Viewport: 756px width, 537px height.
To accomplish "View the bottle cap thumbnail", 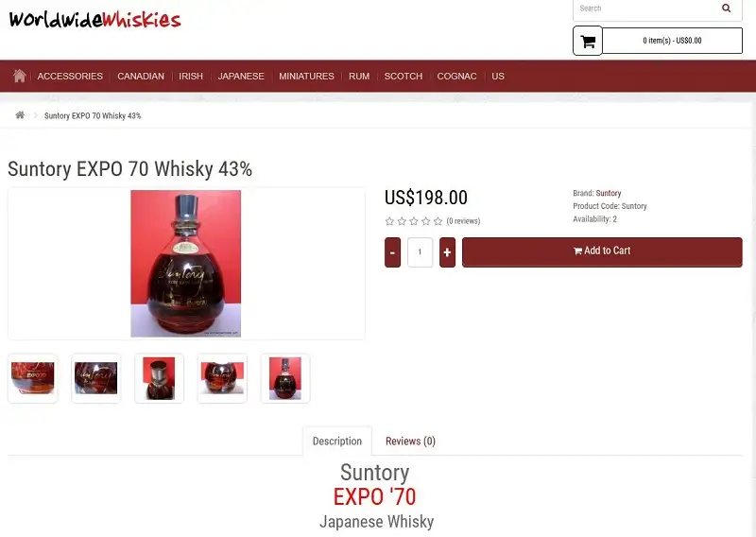I will pos(159,378).
